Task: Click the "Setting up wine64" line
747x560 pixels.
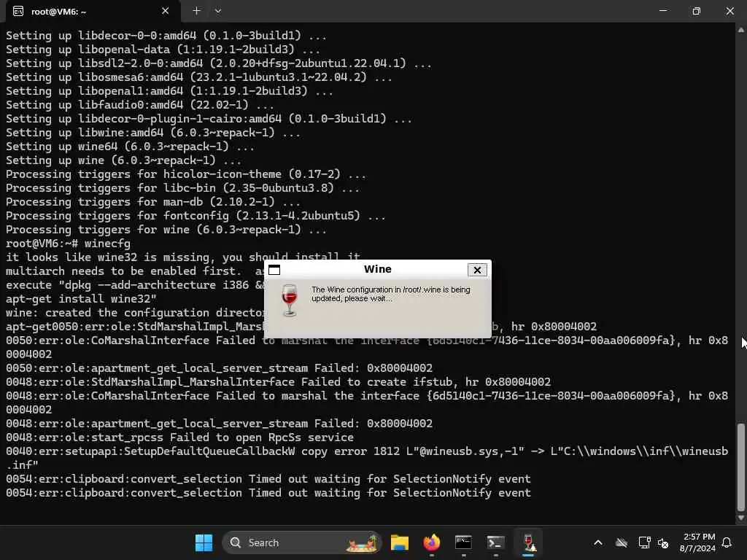Action: point(130,147)
